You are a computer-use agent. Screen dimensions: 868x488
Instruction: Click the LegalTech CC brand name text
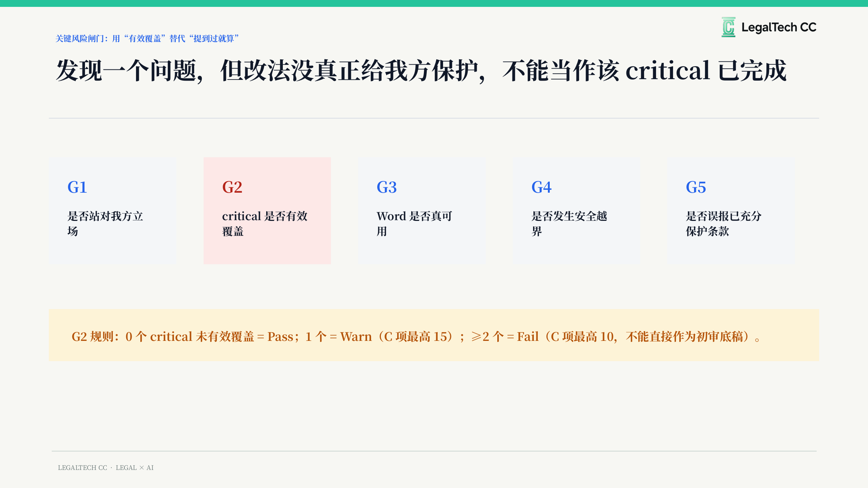coord(779,27)
